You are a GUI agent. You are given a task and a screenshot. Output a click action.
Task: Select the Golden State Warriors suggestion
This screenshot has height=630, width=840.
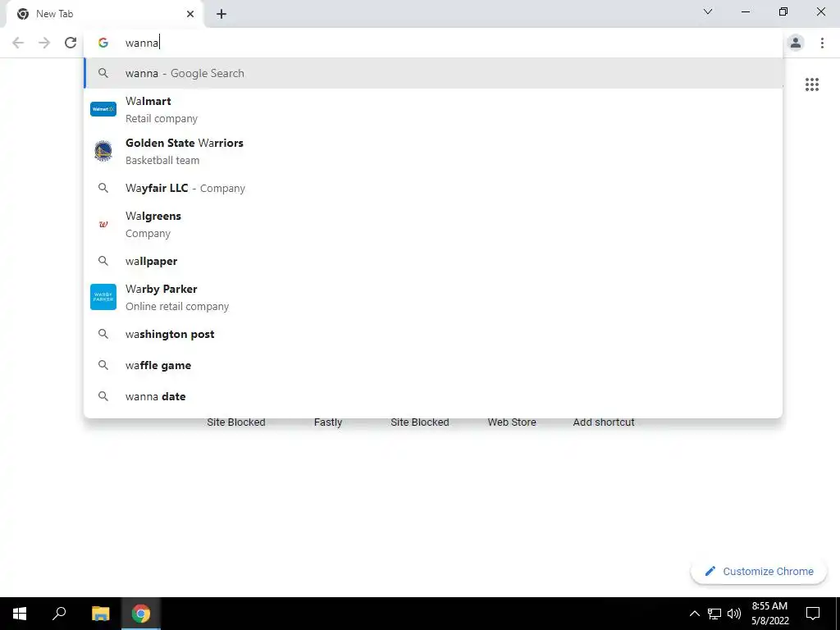[x=433, y=151]
